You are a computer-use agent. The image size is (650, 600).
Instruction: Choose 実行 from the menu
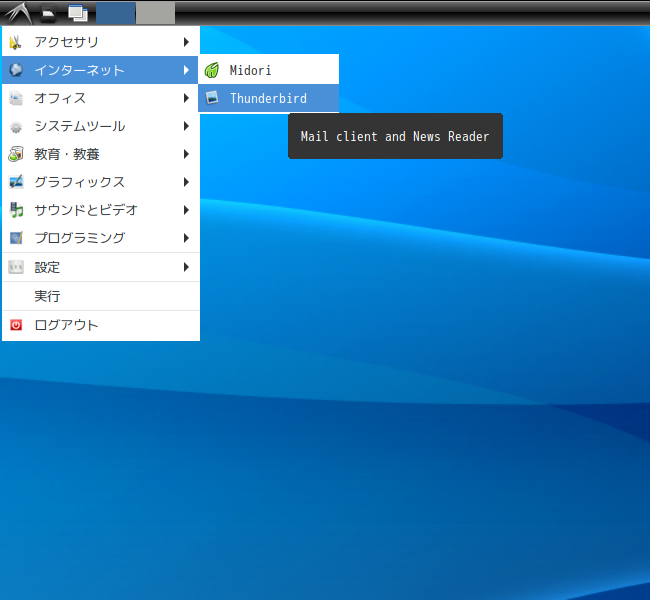pyautogui.click(x=101, y=296)
